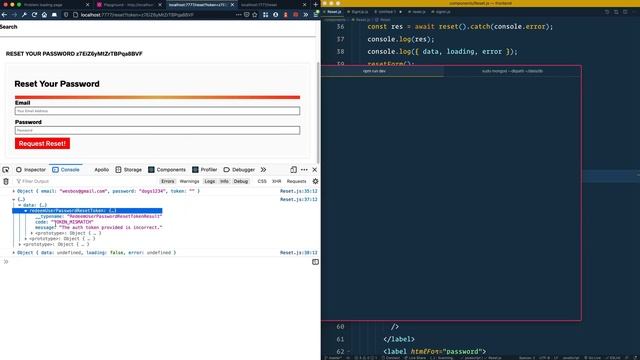Image resolution: width=640 pixels, height=360 pixels.
Task: Open a new browser tab with the plus icon
Action: 315,4
